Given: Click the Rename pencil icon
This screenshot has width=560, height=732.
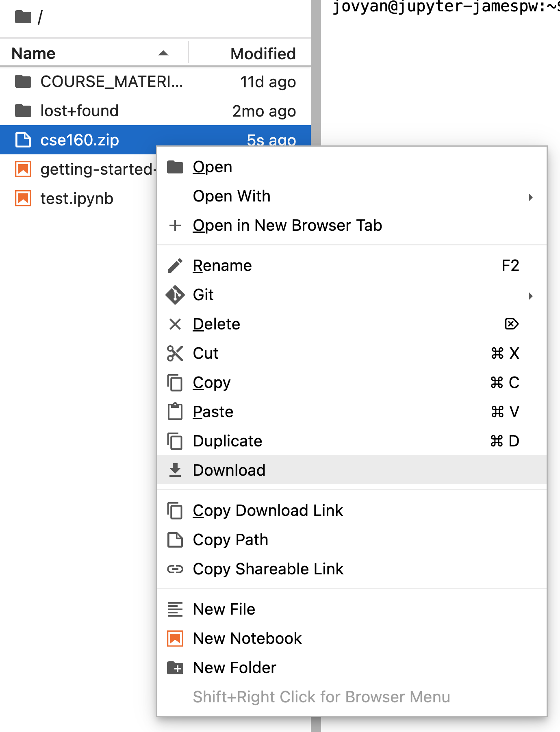Looking at the screenshot, I should point(175,265).
